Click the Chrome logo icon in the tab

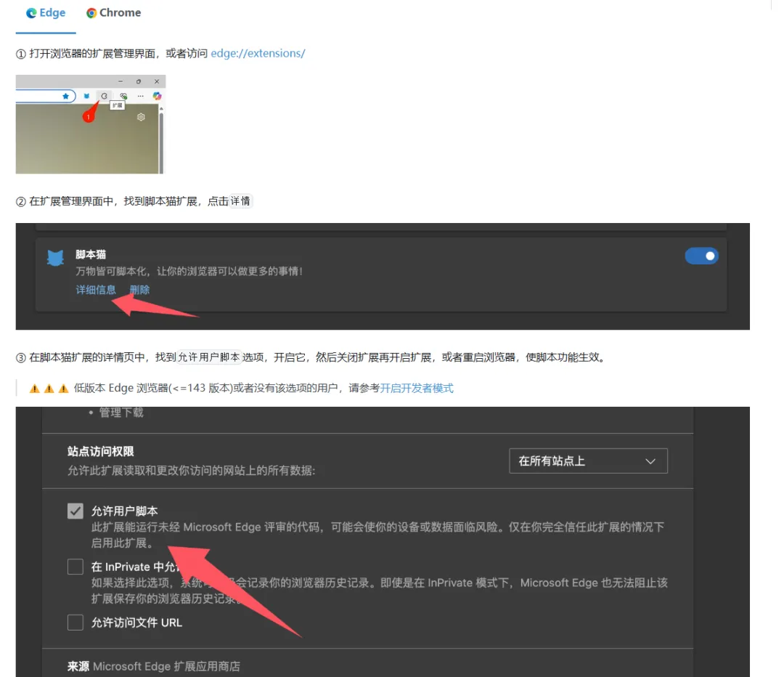point(91,13)
